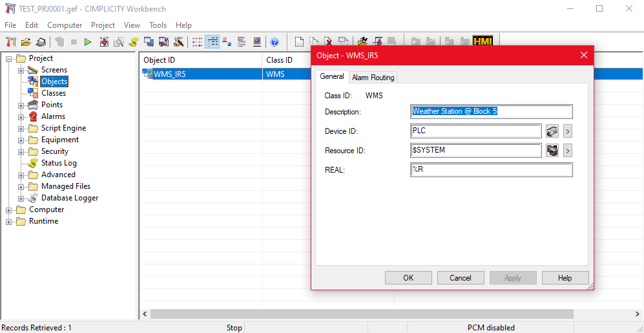This screenshot has height=333, width=644.
Task: Click the 'Records Retrieved : 1' status text
Action: (37, 328)
